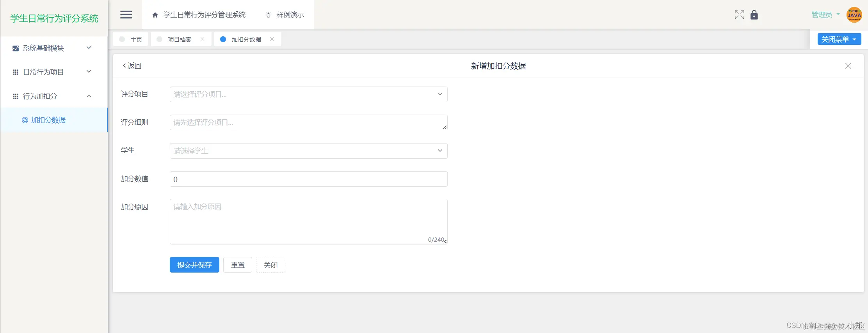Click the 日常行为项目 grid icon
868x333 pixels.
click(16, 72)
